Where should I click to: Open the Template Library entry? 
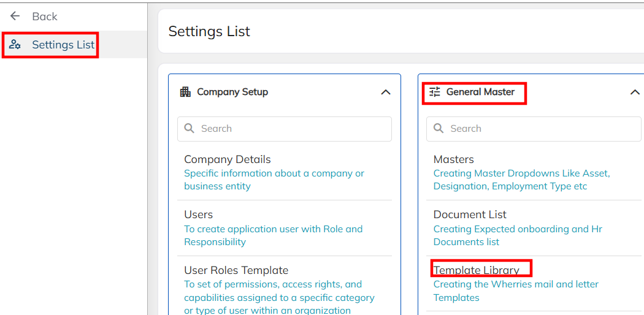tap(477, 270)
